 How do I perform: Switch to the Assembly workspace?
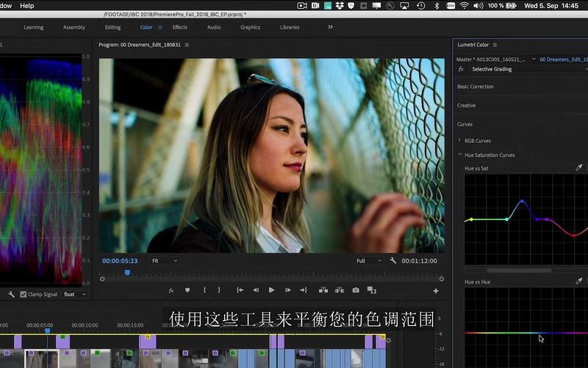[74, 27]
